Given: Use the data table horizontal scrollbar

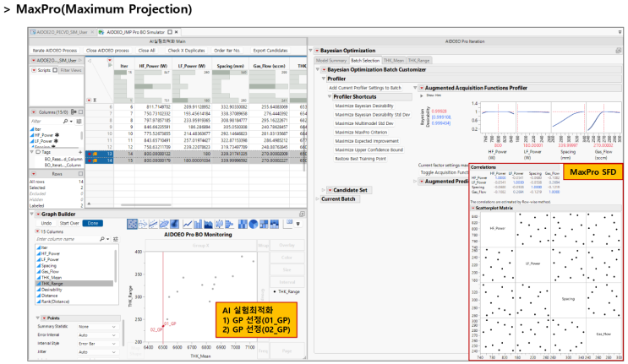Looking at the screenshot, I should [146, 204].
